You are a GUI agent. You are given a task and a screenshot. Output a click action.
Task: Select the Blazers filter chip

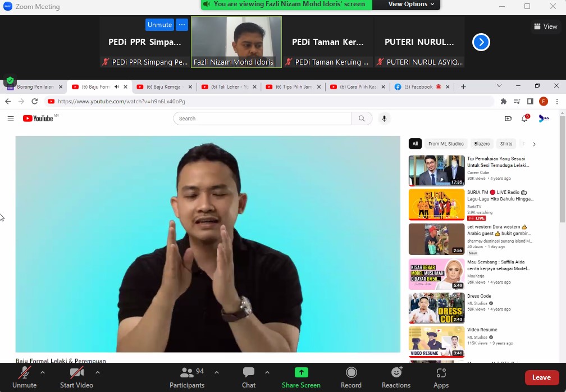click(x=482, y=144)
